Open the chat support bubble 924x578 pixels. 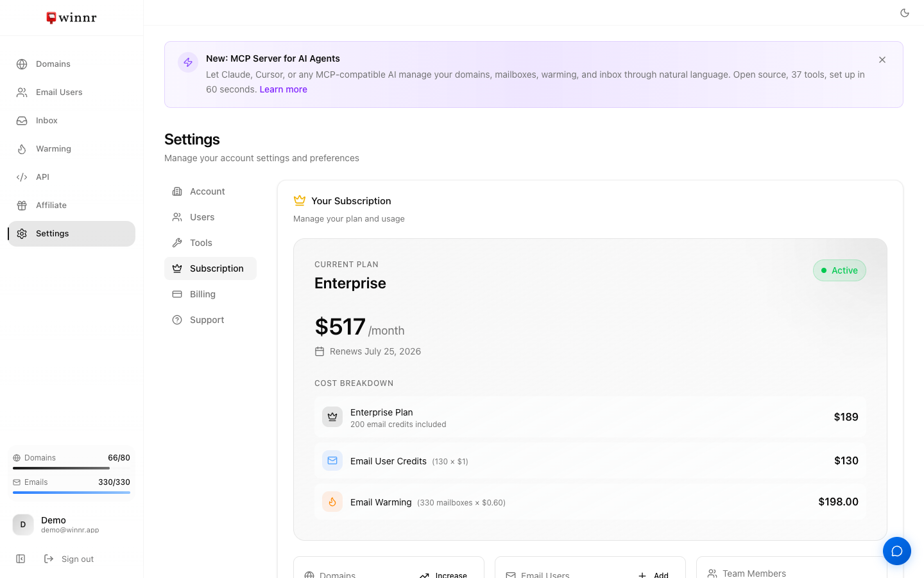click(897, 551)
